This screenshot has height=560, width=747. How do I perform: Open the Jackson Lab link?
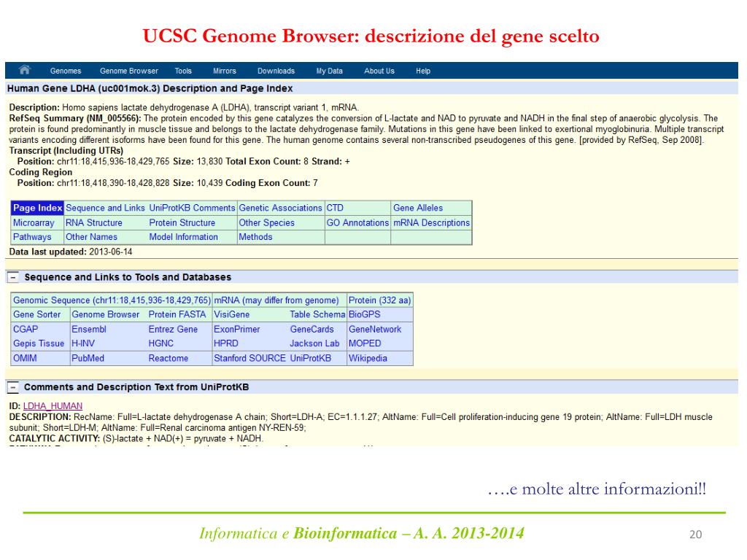pos(314,343)
